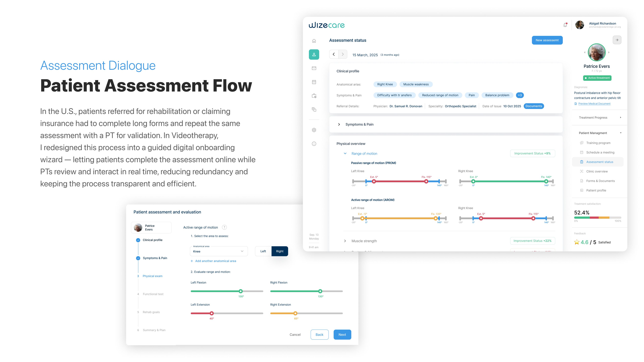Go to previous assessment date
Screen dimensions: 644x362
[334, 54]
